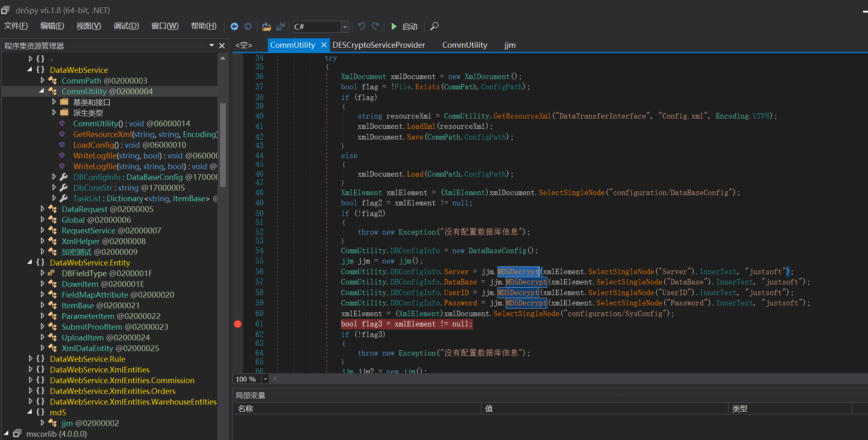Viewport: 868px width, 440px height.
Task: Click the MD5Decrypt link on line 56
Action: [x=518, y=272]
